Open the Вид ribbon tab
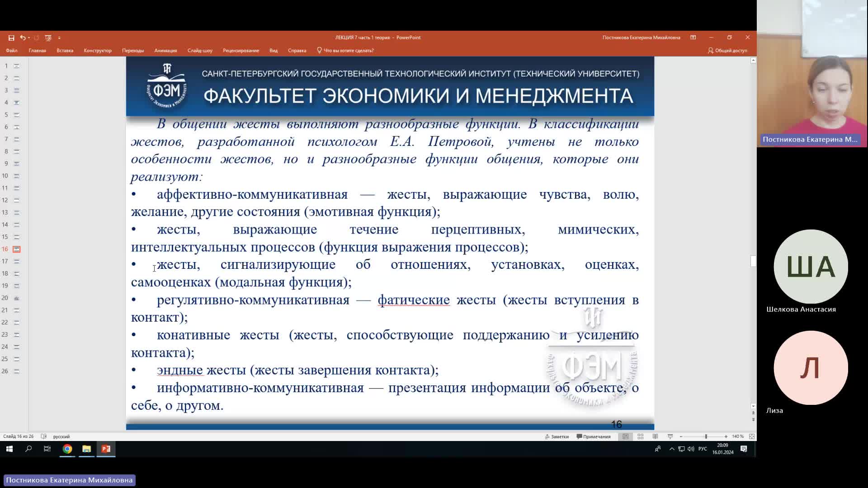 pos(274,51)
